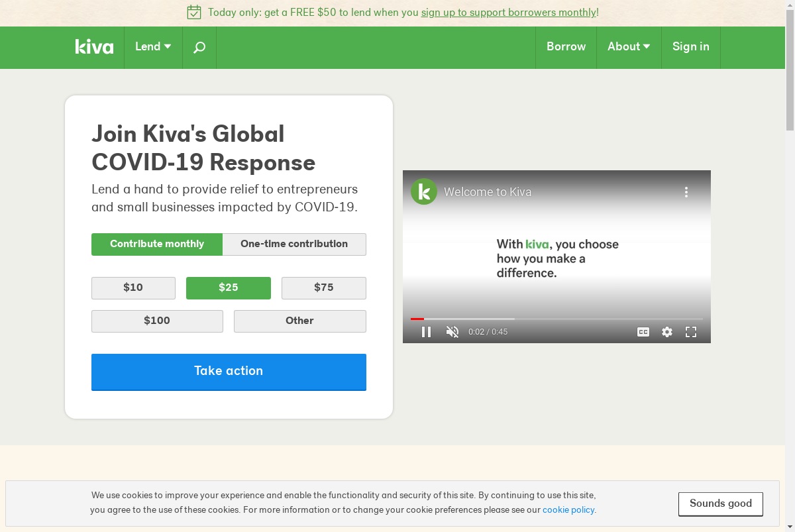Open the Kiva channel avatar in video
This screenshot has width=795, height=532.
[x=424, y=191]
